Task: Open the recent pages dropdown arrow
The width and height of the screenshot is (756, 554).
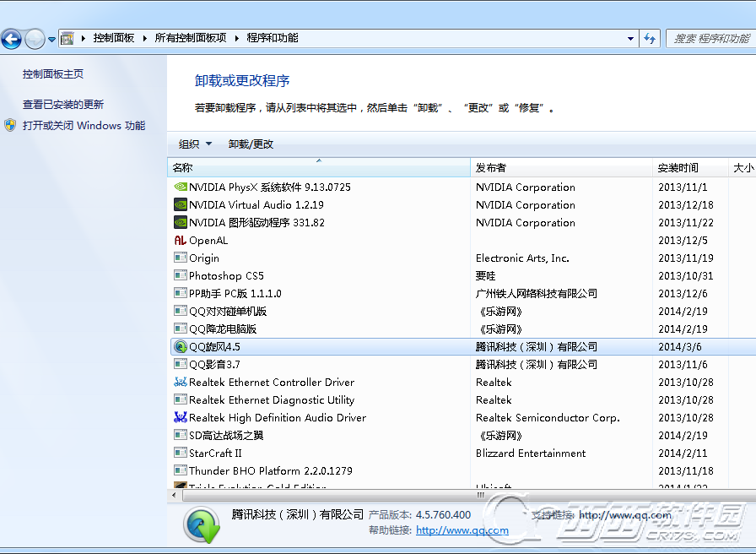Action: click(x=51, y=40)
